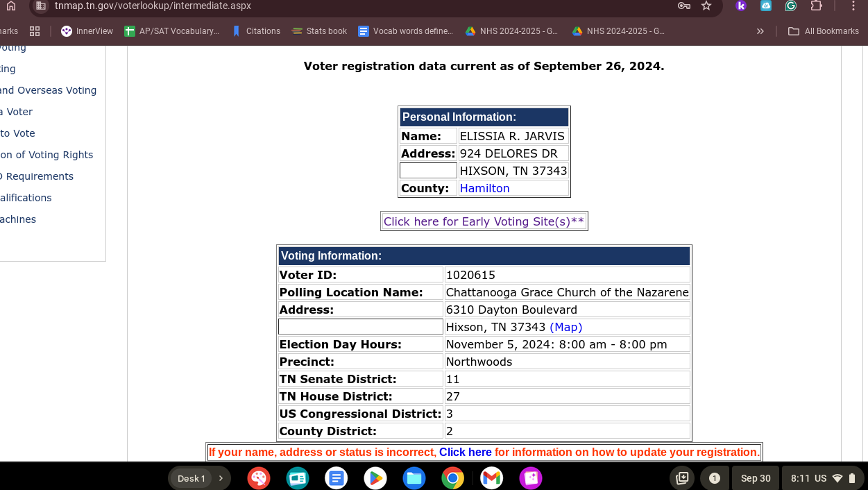The height and width of the screenshot is (490, 868).
Task: Launch the teal presentation-card app on shelf
Action: coord(298,478)
